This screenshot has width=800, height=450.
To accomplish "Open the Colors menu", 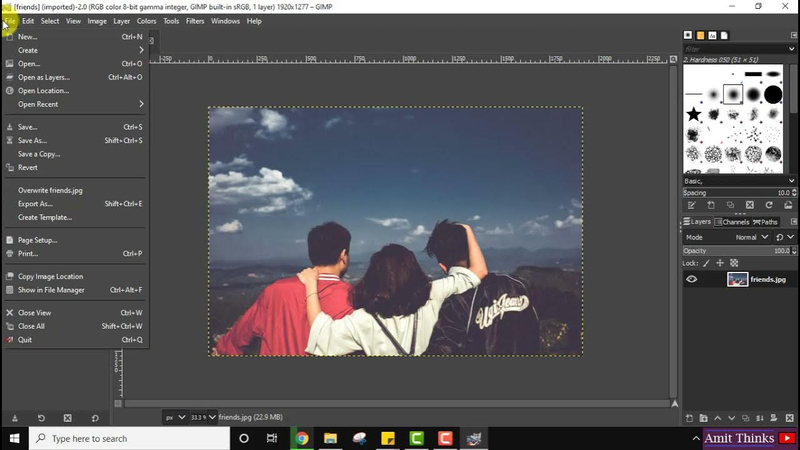I will pos(146,21).
